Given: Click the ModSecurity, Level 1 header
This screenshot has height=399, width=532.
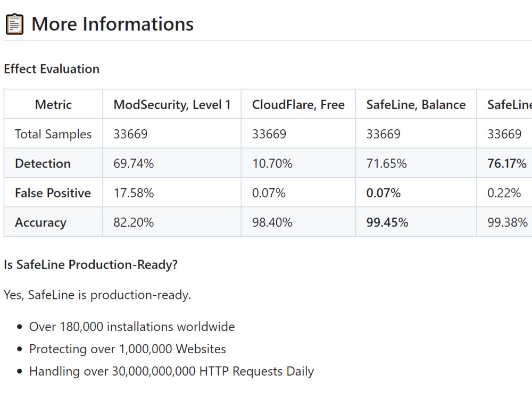Looking at the screenshot, I should (x=172, y=104).
